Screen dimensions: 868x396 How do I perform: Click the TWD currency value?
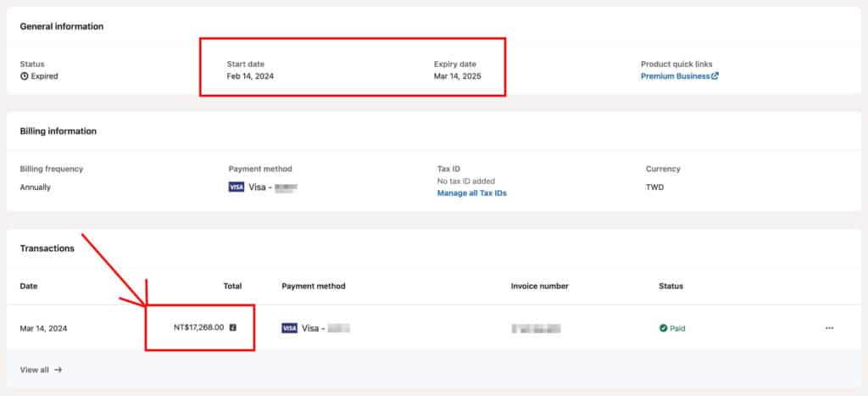655,187
